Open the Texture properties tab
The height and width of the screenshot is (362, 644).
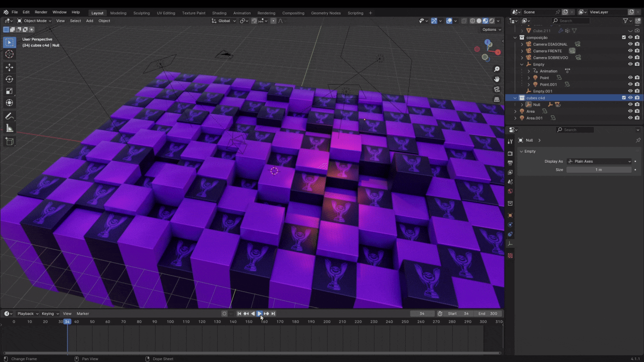510,256
